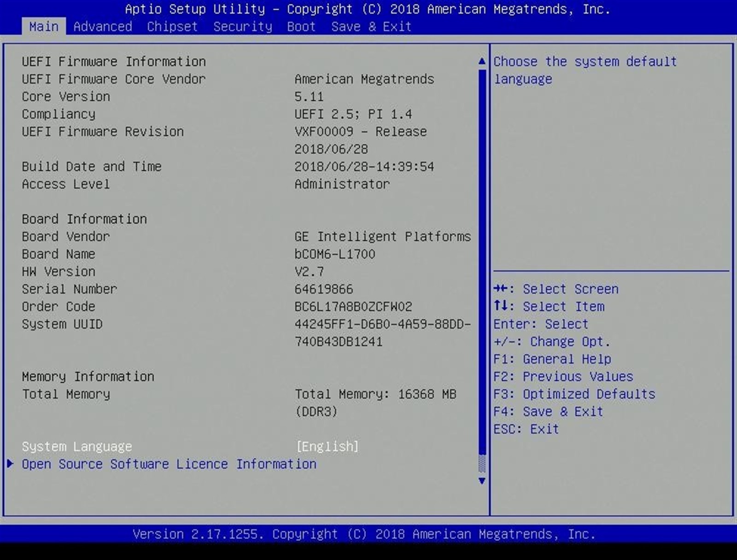The image size is (737, 560).
Task: Select the Save & Exit tab
Action: [371, 26]
